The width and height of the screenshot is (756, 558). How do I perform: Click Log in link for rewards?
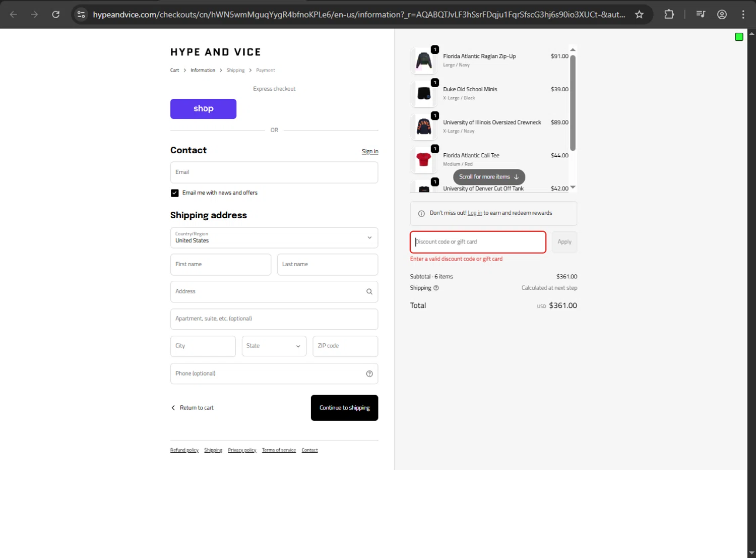475,213
